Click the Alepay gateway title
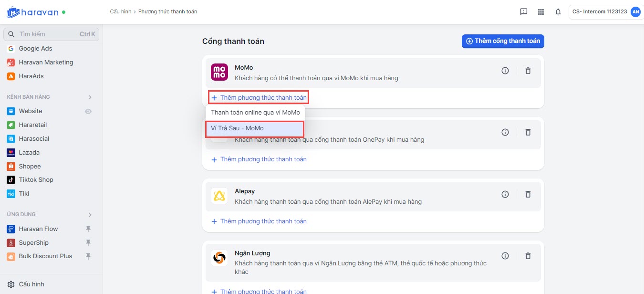This screenshot has width=644, height=294. 245,191
